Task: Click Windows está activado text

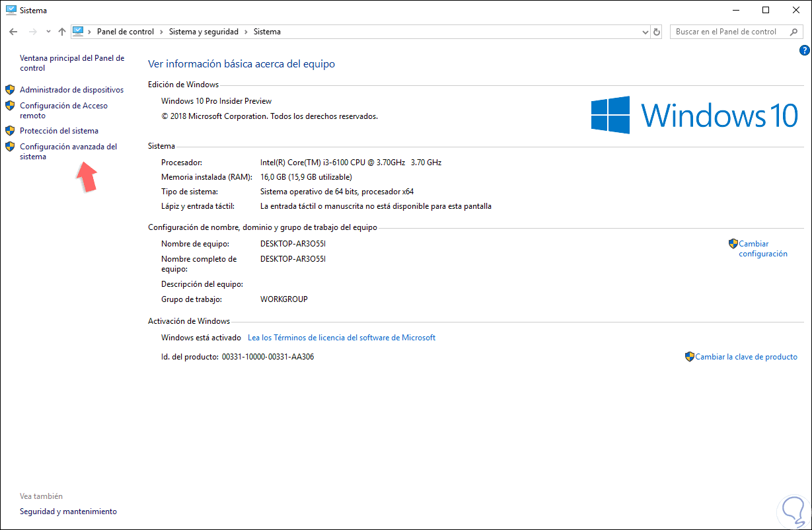Action: [x=202, y=338]
